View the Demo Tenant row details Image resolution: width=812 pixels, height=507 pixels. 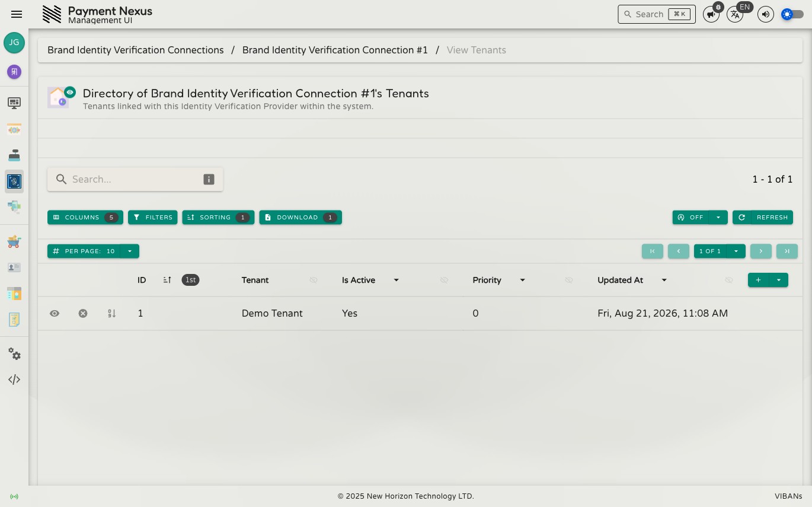point(55,313)
